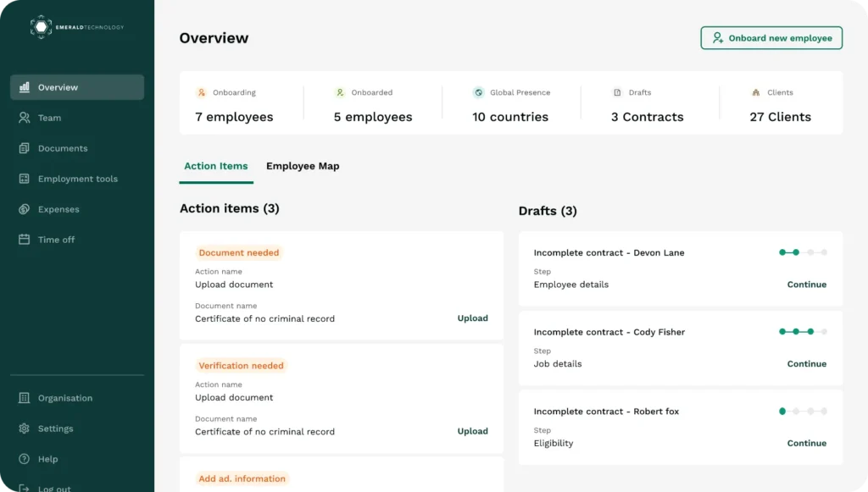Click Certificate name in Document needed card

(x=264, y=318)
